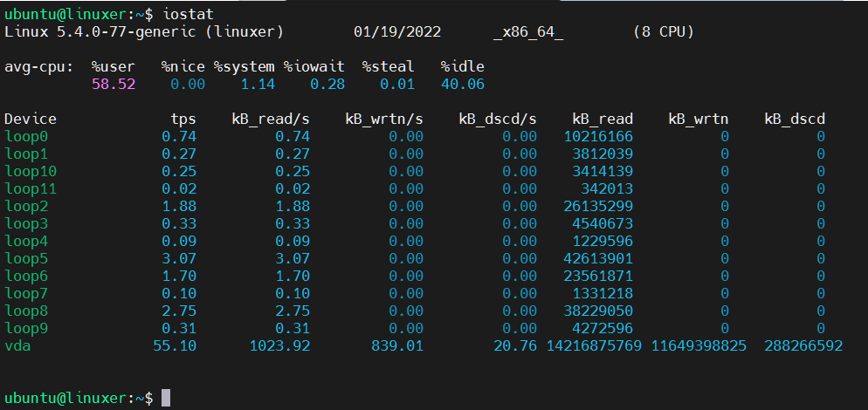Click the %system value 1.14

pos(258,84)
